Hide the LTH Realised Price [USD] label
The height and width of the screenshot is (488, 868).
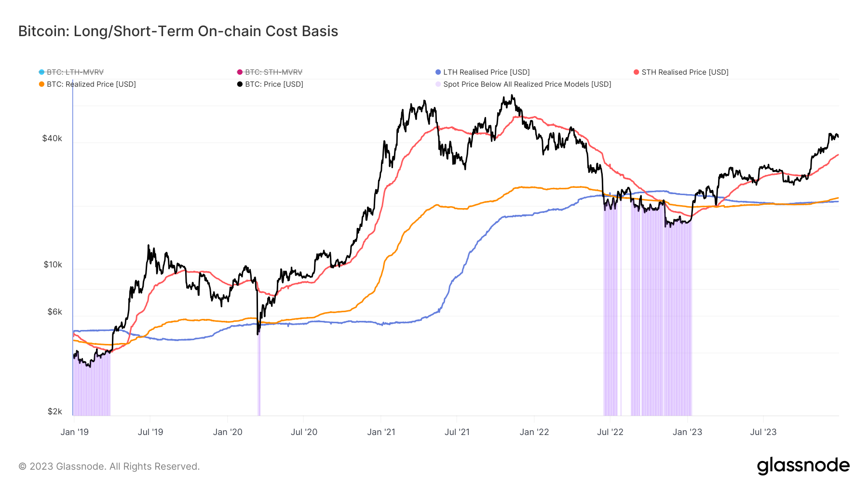(486, 72)
